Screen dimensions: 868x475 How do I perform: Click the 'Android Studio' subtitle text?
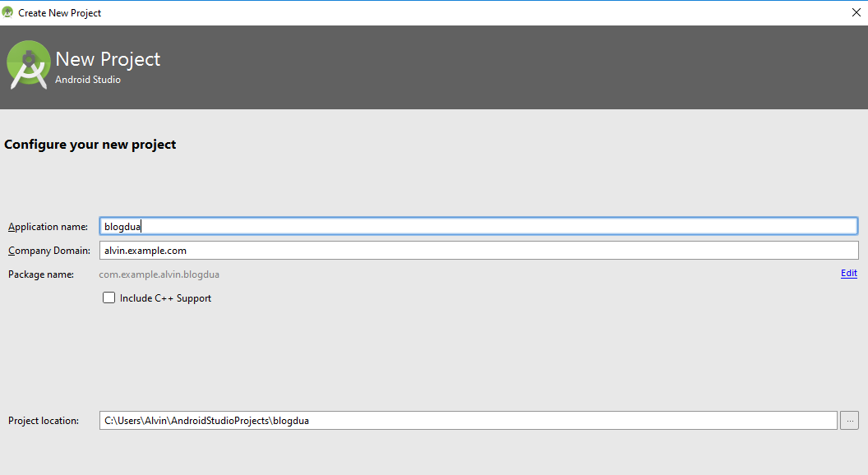(x=87, y=80)
